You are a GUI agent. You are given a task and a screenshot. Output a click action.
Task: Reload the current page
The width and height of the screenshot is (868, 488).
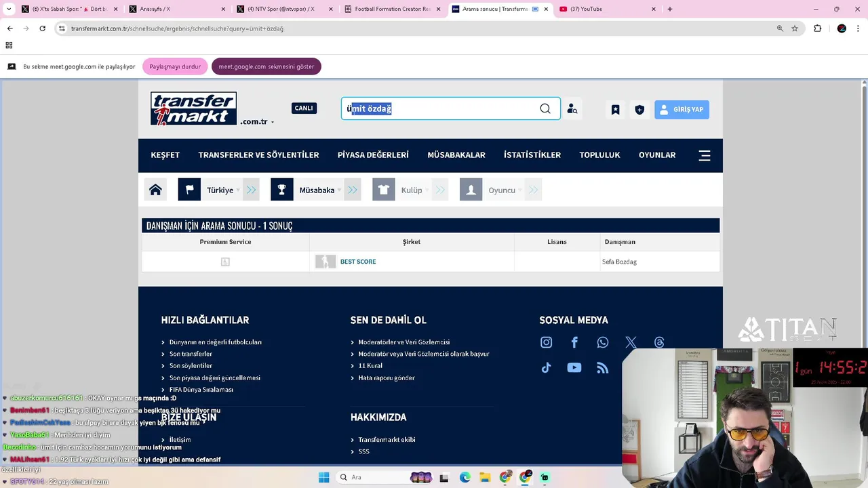(x=42, y=28)
